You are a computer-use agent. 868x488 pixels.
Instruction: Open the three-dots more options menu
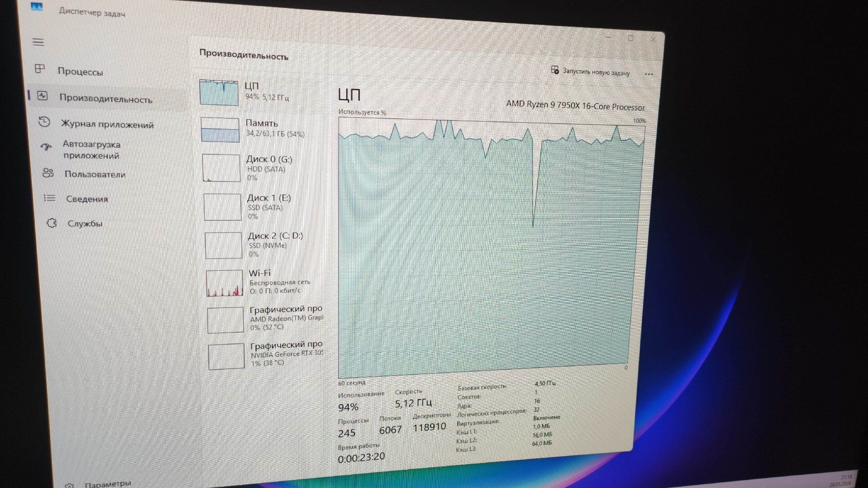(648, 74)
